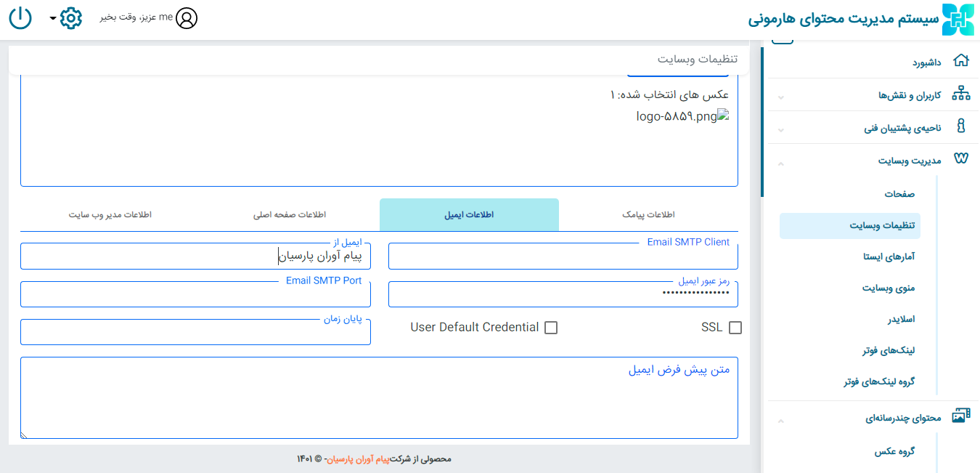The width and height of the screenshot is (980, 473).
Task: Click the dashboard home icon
Action: tap(960, 62)
